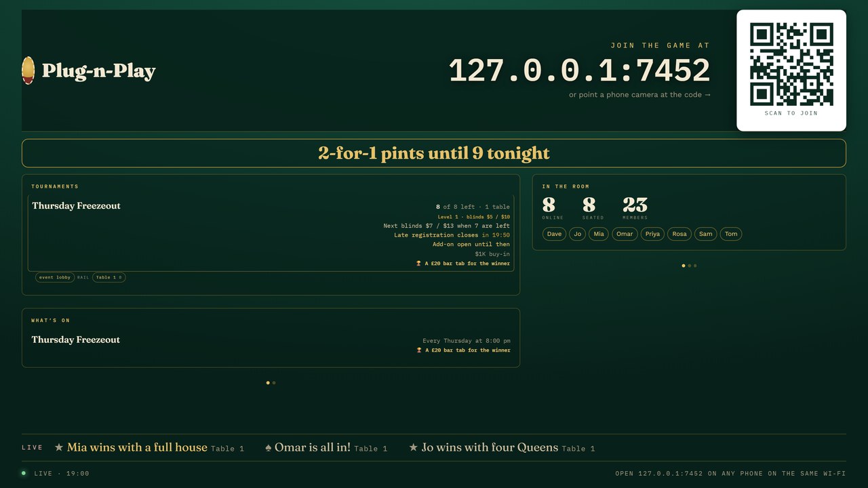Click the Plug-n-Play poker chip logo
The image size is (868, 488).
tap(28, 70)
